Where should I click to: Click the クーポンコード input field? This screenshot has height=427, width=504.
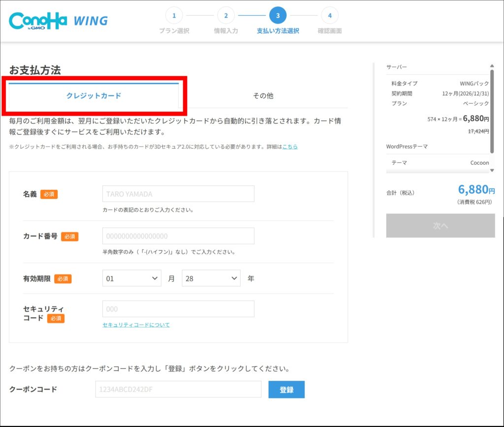coord(178,389)
